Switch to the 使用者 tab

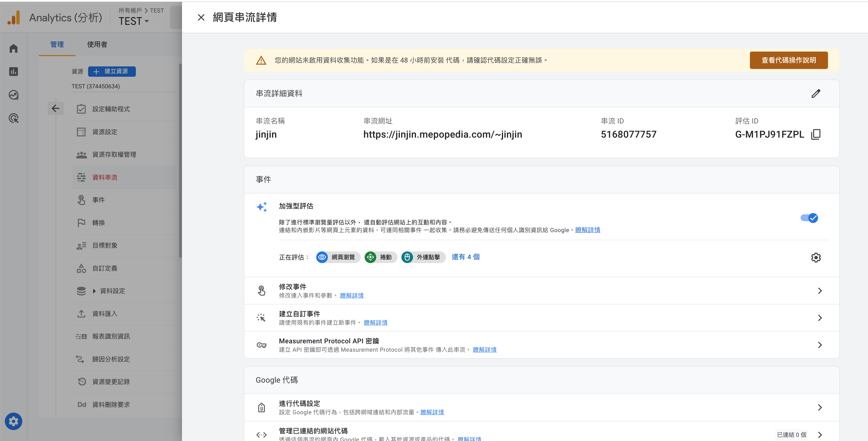click(x=97, y=44)
